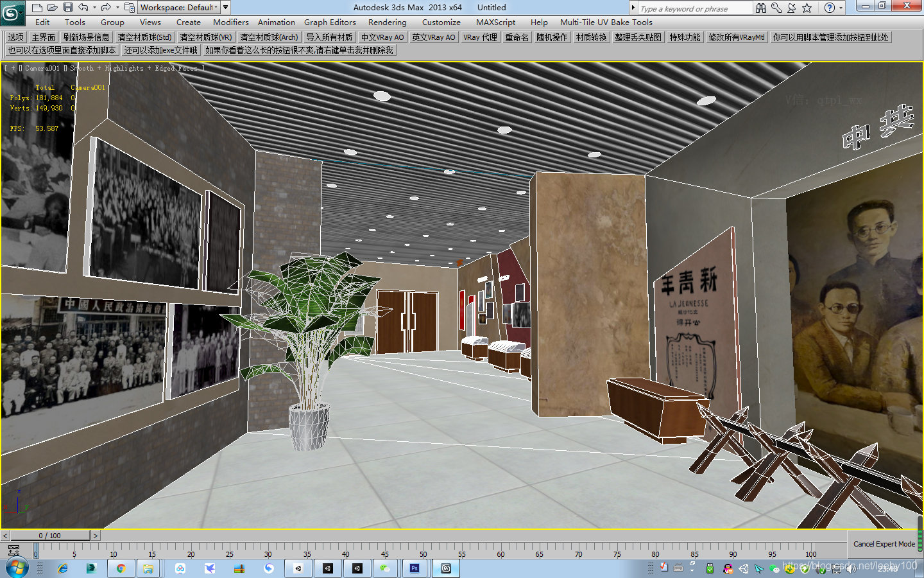924x578 pixels.
Task: Open the MAXScript menu
Action: pyautogui.click(x=495, y=22)
